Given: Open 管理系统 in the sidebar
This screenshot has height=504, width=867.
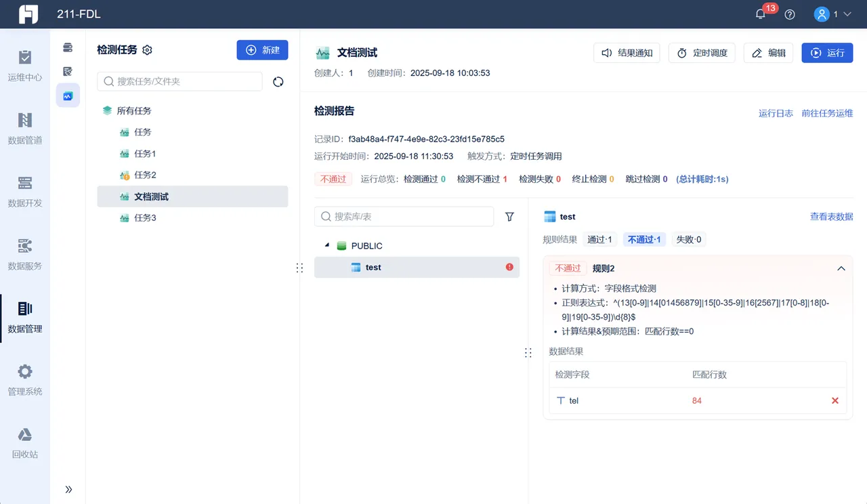Looking at the screenshot, I should click(x=25, y=380).
